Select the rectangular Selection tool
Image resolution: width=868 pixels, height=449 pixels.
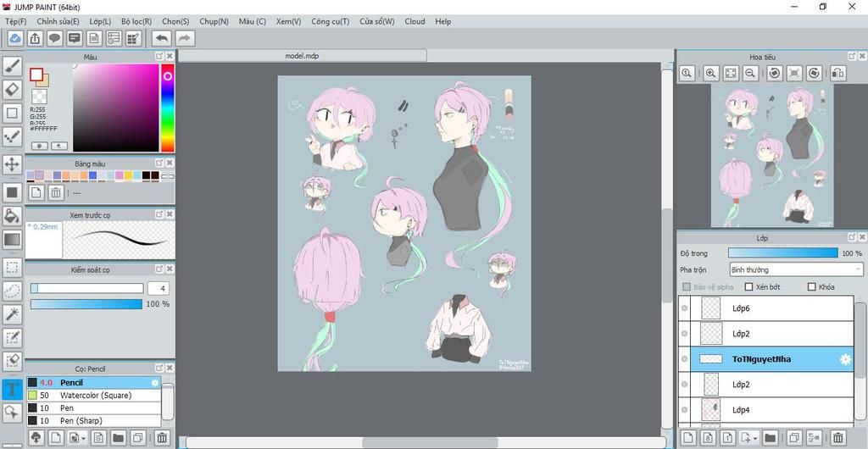tap(12, 268)
